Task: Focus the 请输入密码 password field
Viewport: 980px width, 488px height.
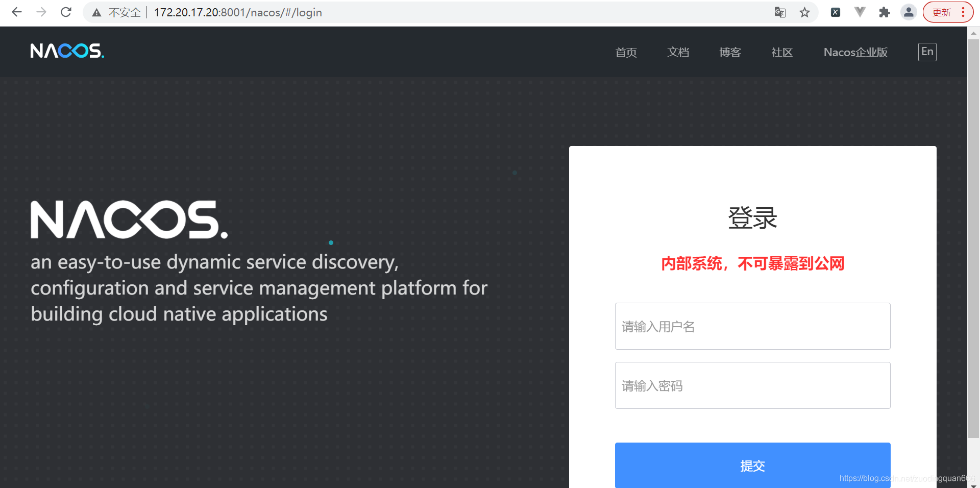Action: pyautogui.click(x=753, y=385)
